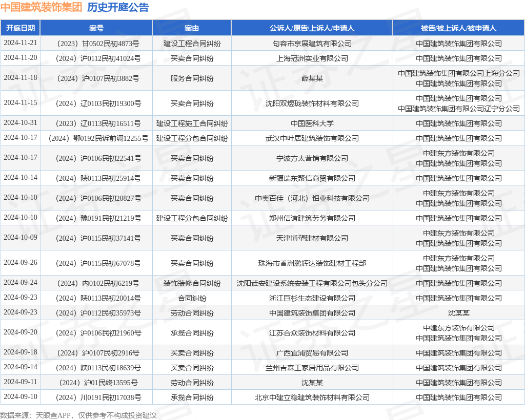Click plaintiff 新疆瑞东聚信商贸有限公司
525x420 pixels.
[312, 179]
